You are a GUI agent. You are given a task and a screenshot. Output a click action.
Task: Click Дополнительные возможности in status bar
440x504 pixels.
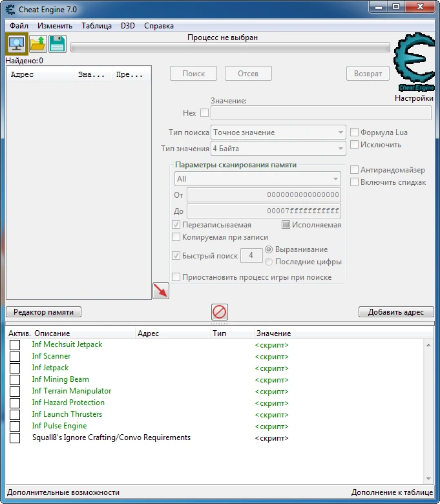(63, 492)
